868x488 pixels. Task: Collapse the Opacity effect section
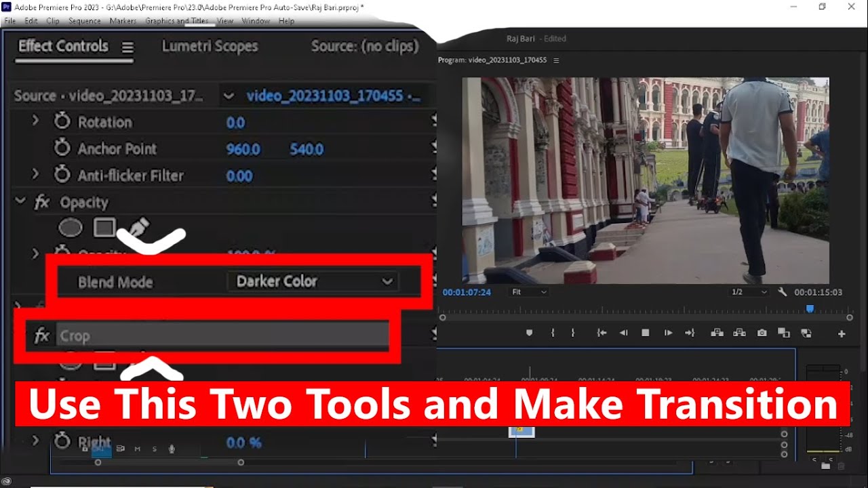(20, 201)
